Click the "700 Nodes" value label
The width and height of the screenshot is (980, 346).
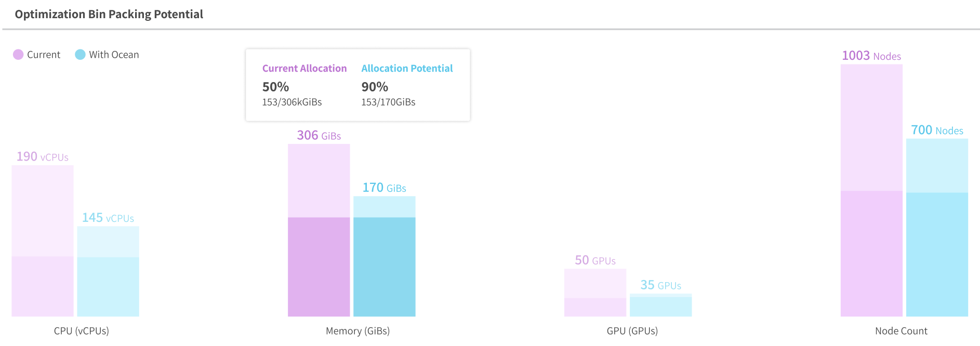pyautogui.click(x=937, y=130)
